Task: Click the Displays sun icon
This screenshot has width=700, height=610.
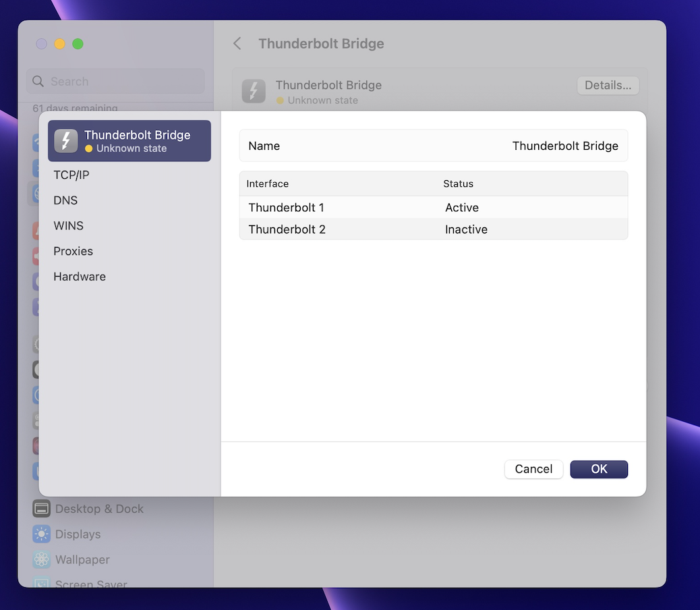Action: point(42,534)
